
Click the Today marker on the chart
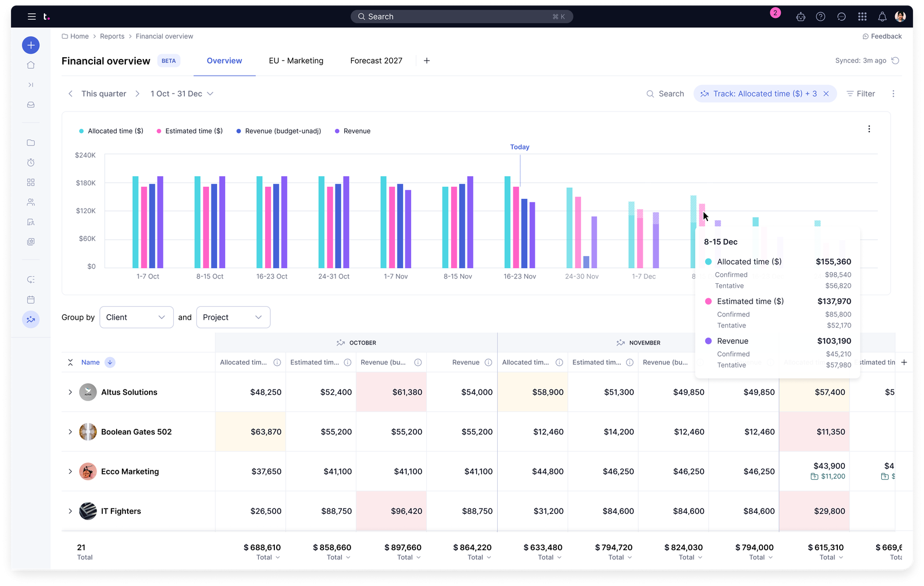click(x=520, y=147)
